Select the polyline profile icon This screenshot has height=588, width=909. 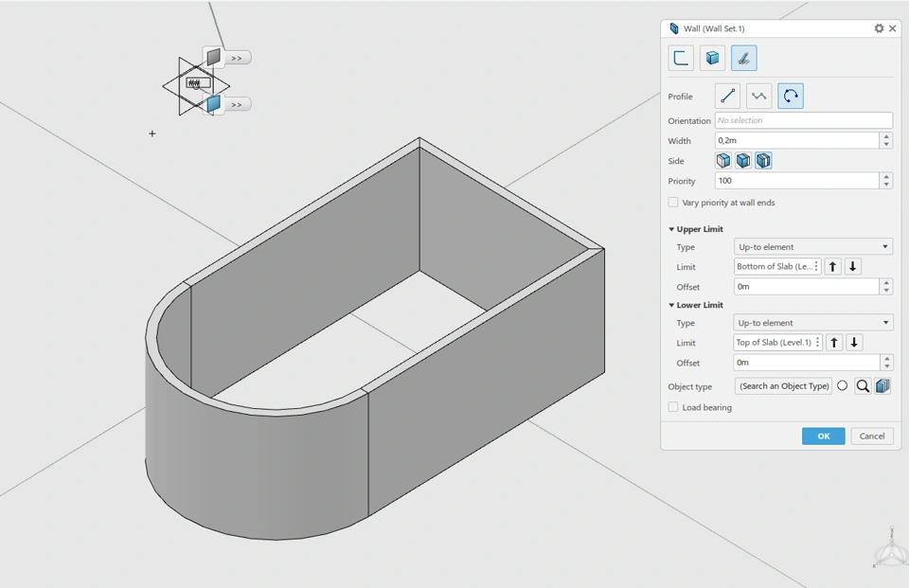pos(758,97)
